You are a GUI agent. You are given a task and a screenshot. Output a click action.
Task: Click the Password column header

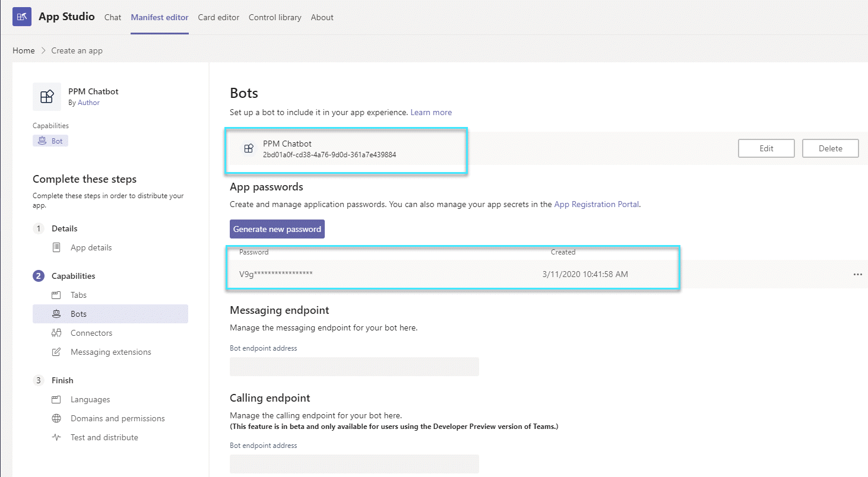[254, 252]
